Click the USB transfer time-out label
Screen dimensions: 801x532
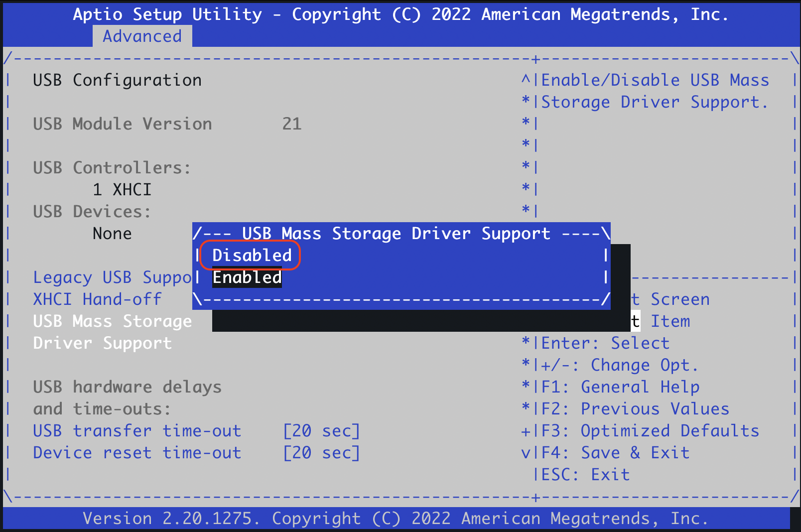(137, 431)
